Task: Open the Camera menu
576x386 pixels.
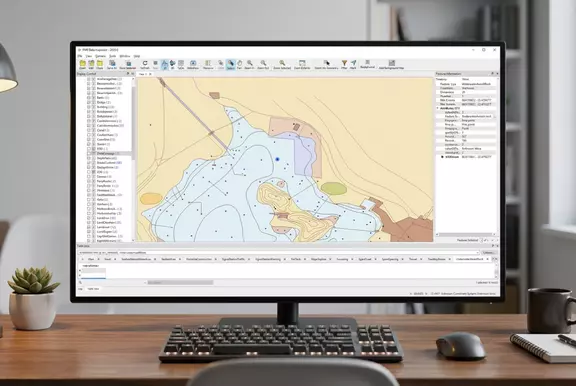Action: pyautogui.click(x=100, y=56)
